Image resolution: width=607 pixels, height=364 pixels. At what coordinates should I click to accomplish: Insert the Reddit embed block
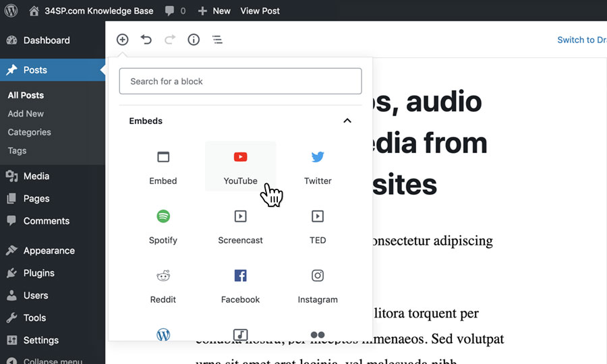click(163, 285)
